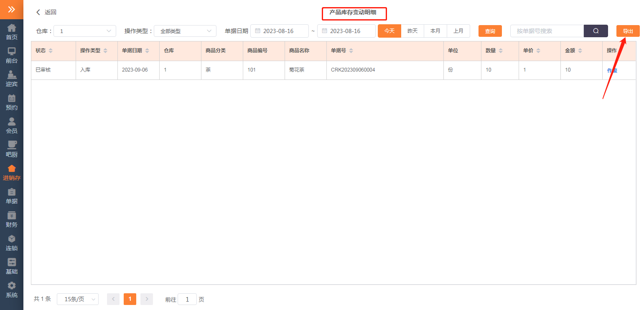Click the 查询 query button
This screenshot has height=310, width=644.
(x=490, y=31)
